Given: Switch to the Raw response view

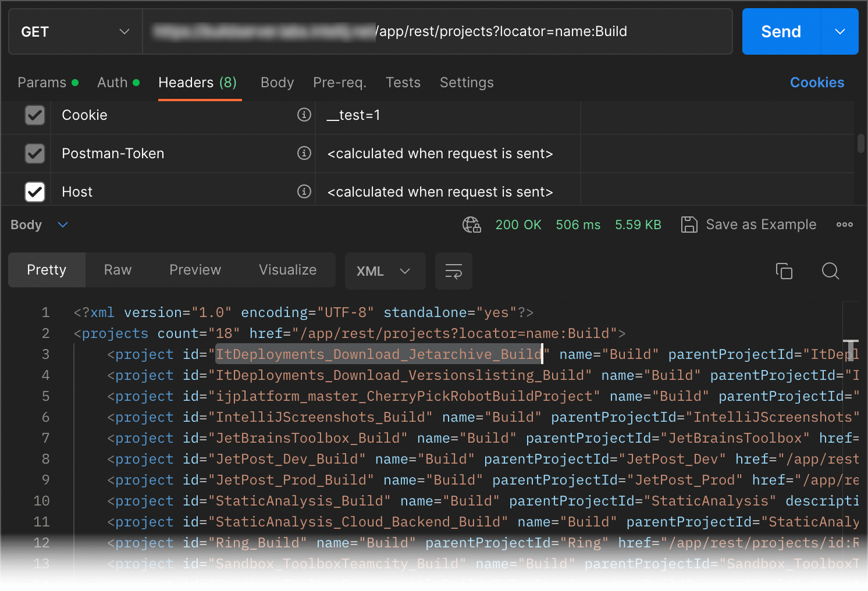Looking at the screenshot, I should (118, 270).
